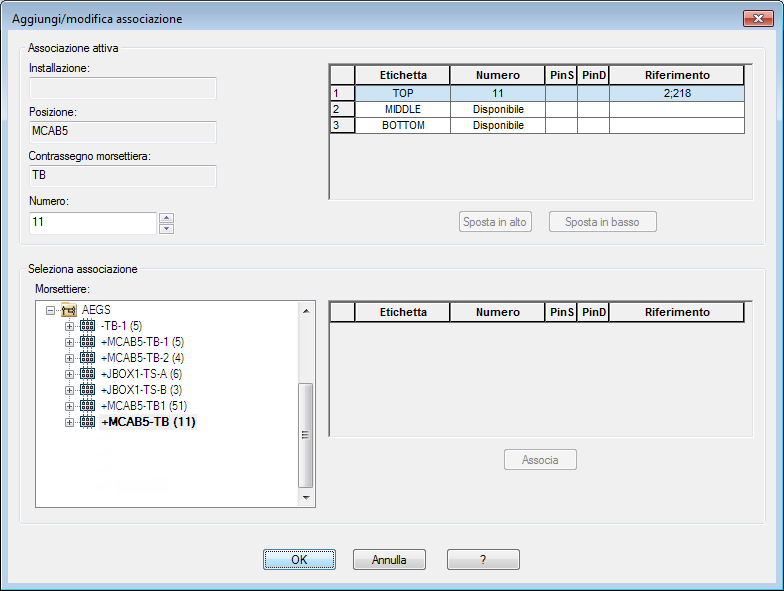Select +MCAB5-TB1 (51) terminal strip
784x591 pixels.
click(x=144, y=406)
